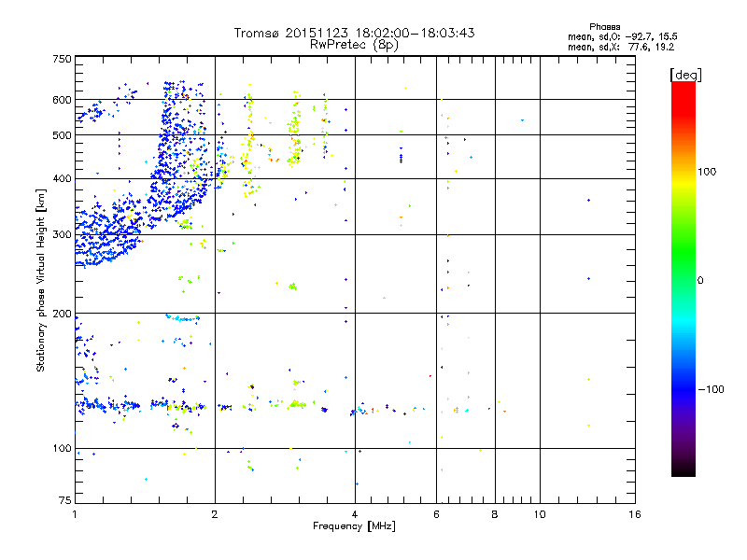This screenshot has width=747, height=560.
Task: Click the colorbar tick label "100"
Action: pyautogui.click(x=707, y=172)
